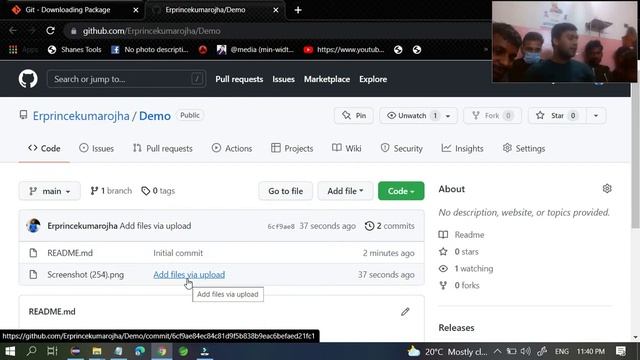
Task: Open the No photo description Facebook bookmark
Action: (x=150, y=49)
